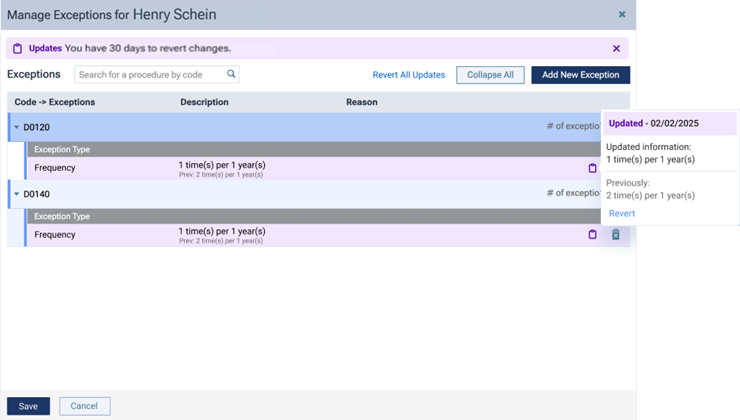Click the Collapse All button
Image resolution: width=740 pixels, height=420 pixels.
tap(490, 75)
